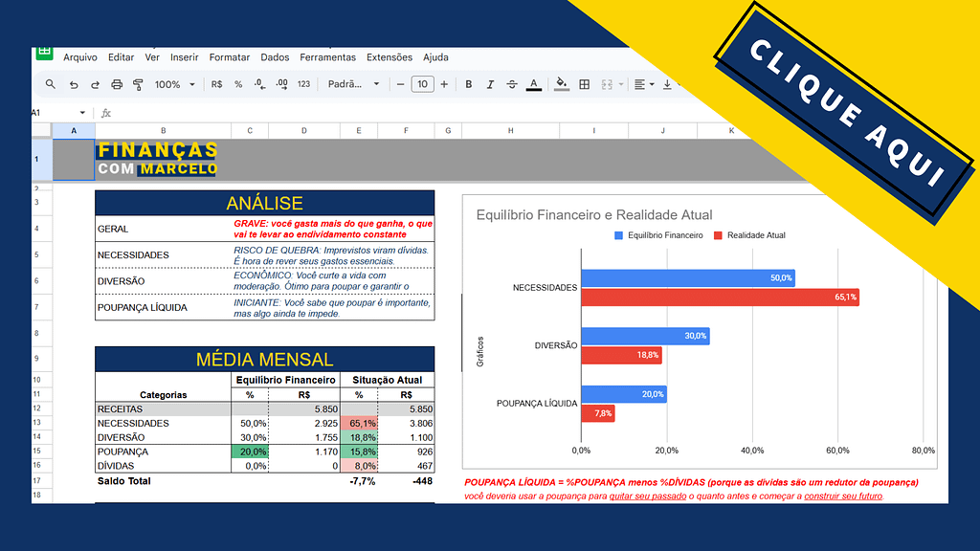Click the font size field showing 10

coord(422,84)
